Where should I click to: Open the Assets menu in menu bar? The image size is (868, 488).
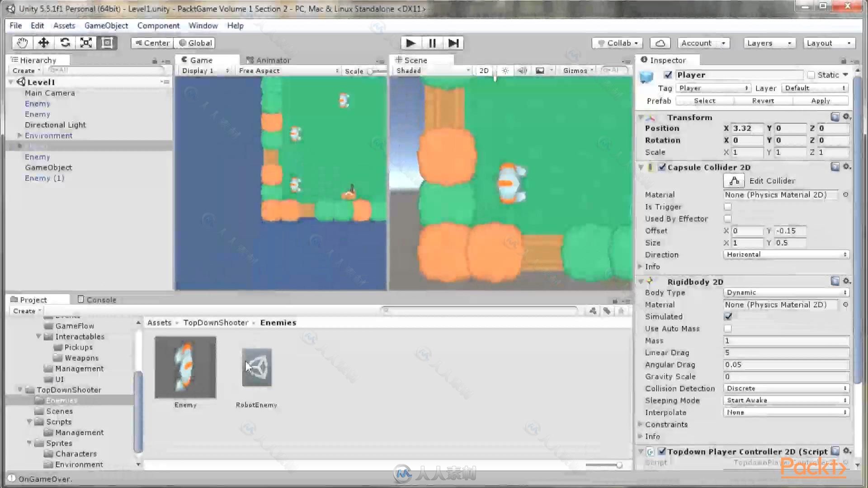(64, 25)
